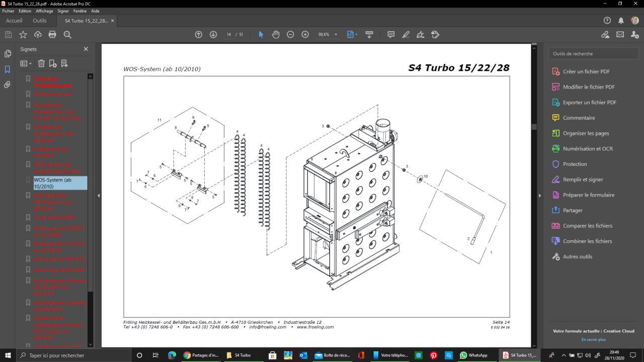The image size is (644, 362).
Task: Open the Fichier menu
Action: click(x=8, y=11)
